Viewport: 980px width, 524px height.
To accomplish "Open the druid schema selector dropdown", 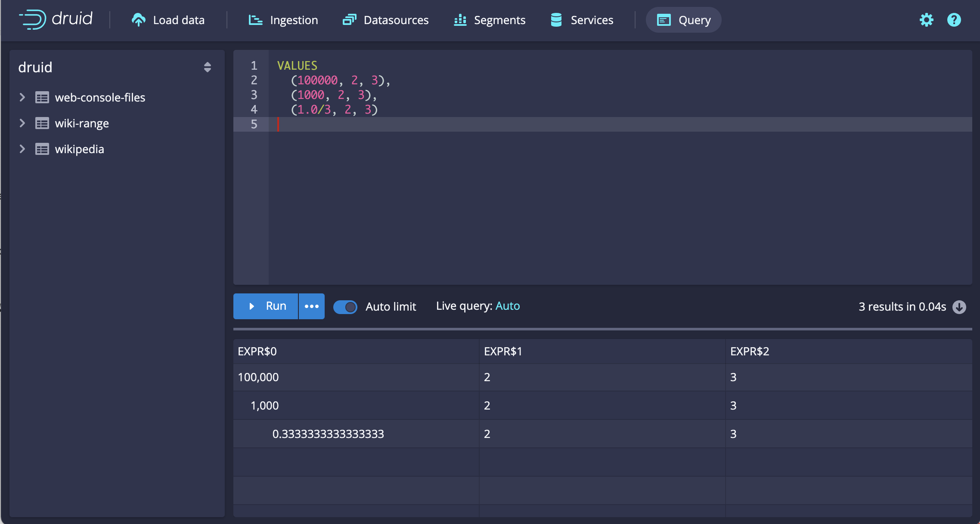I will (207, 67).
